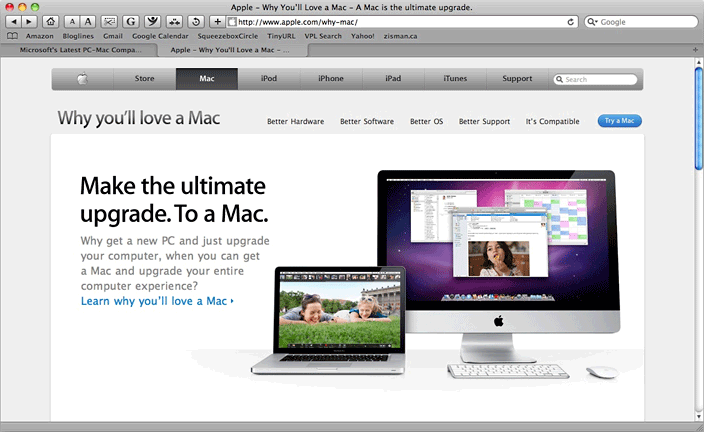Click the G toolbar button

pos(131,22)
